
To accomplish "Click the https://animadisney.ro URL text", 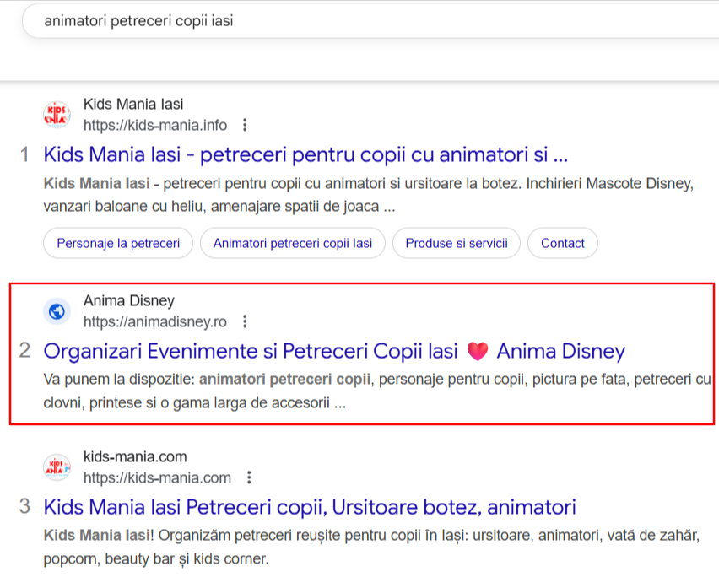I will [x=155, y=321].
